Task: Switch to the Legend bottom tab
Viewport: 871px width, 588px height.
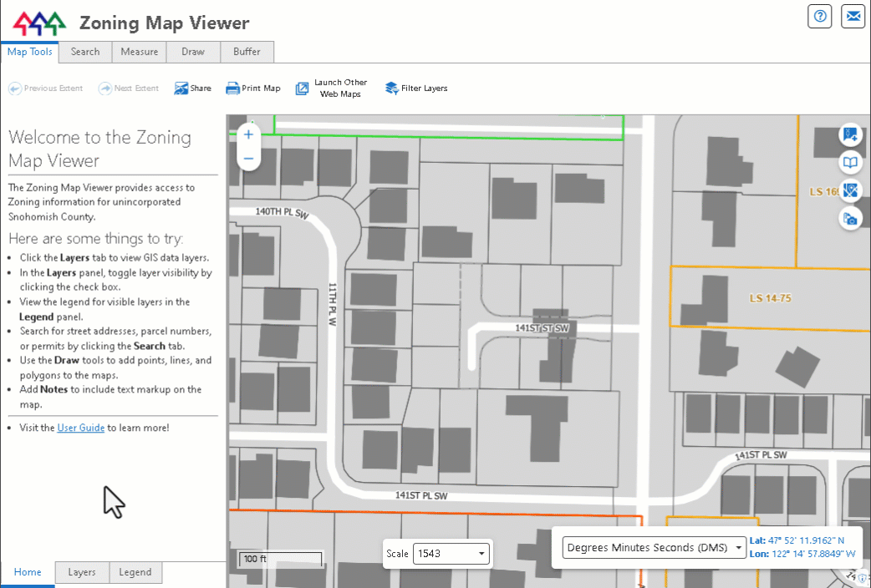Action: coord(135,572)
